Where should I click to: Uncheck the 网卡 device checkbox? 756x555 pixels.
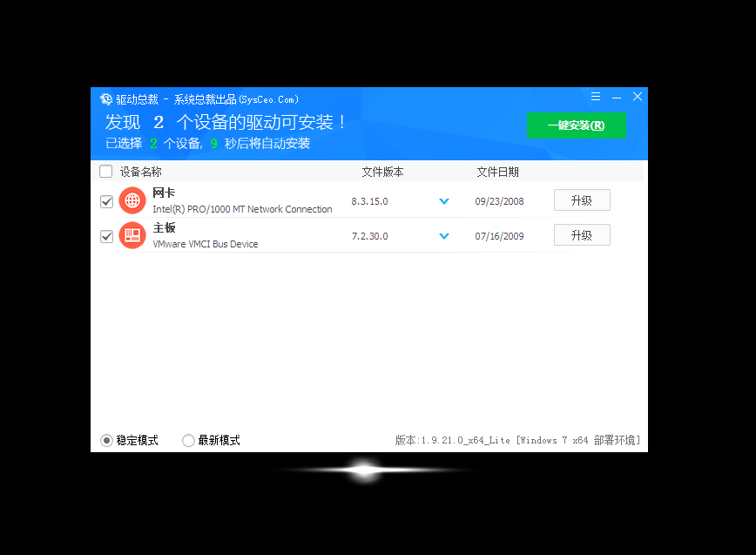[106, 200]
